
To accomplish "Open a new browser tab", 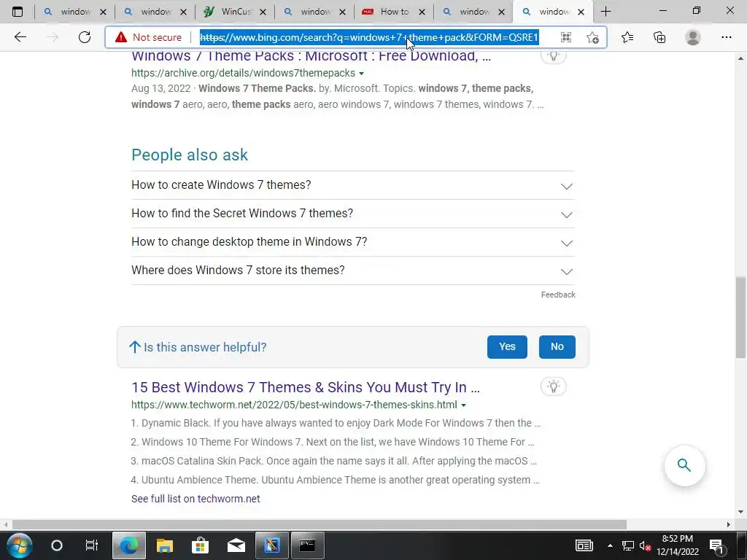I will pos(606,12).
